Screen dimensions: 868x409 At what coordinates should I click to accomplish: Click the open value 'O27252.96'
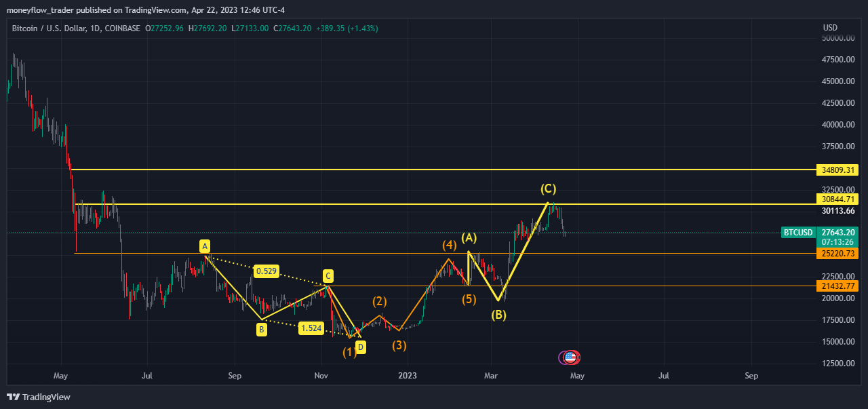click(x=164, y=28)
